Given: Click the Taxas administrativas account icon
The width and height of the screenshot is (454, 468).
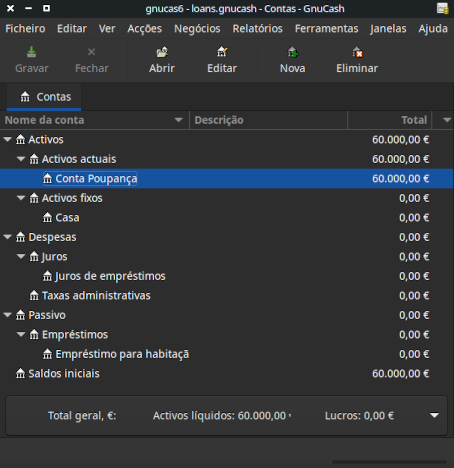Looking at the screenshot, I should point(34,296).
